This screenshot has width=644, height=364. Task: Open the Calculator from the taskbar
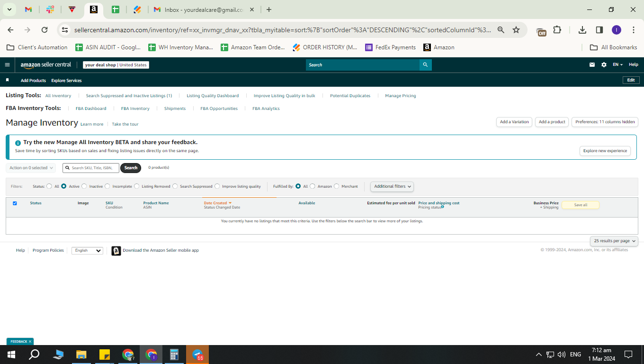tap(174, 355)
